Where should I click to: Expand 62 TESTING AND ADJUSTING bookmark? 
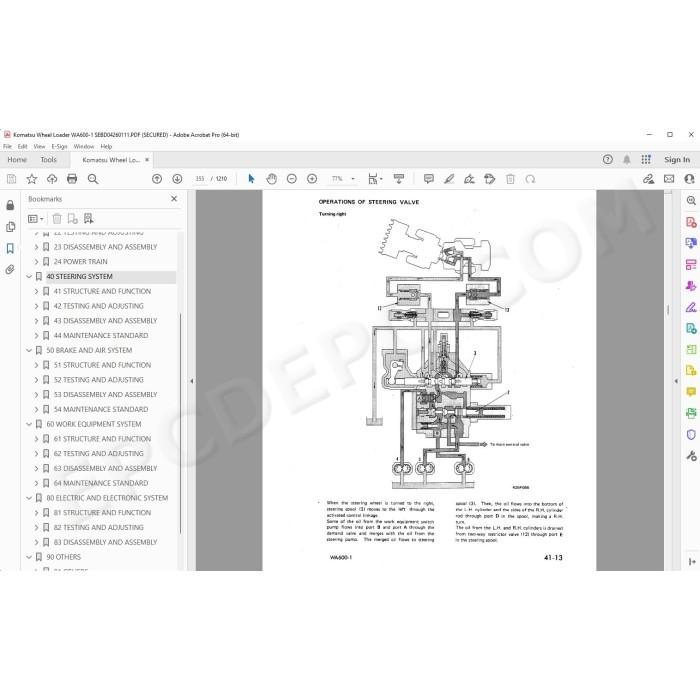(36, 454)
